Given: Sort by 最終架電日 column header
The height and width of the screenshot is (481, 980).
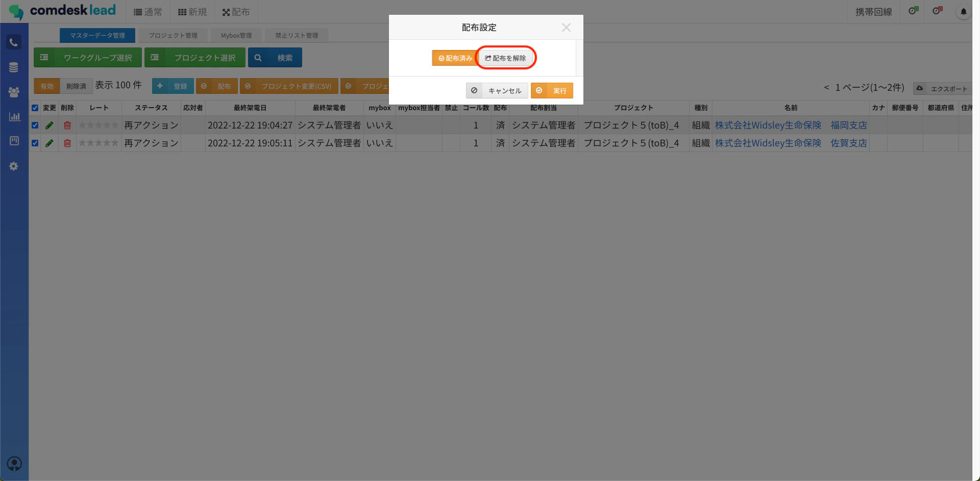Looking at the screenshot, I should pos(250,108).
